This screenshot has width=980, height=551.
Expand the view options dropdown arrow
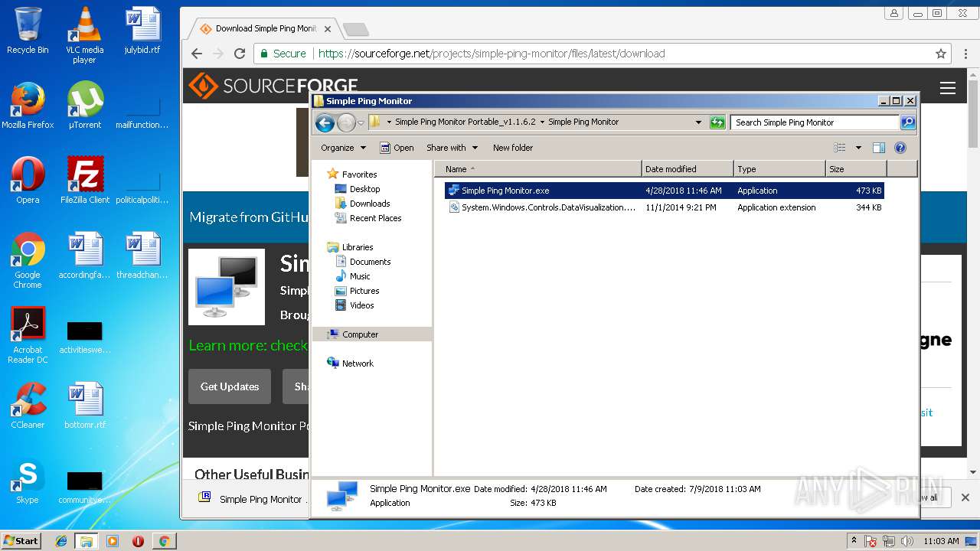pos(858,148)
